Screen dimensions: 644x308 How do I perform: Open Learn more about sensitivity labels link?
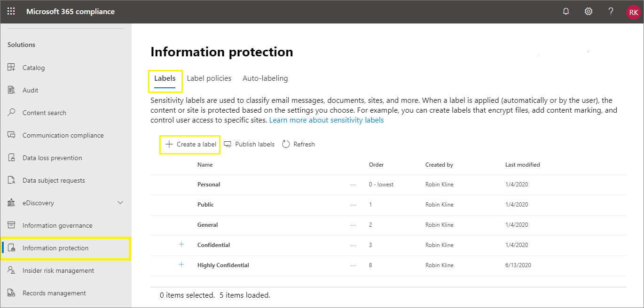tap(326, 120)
